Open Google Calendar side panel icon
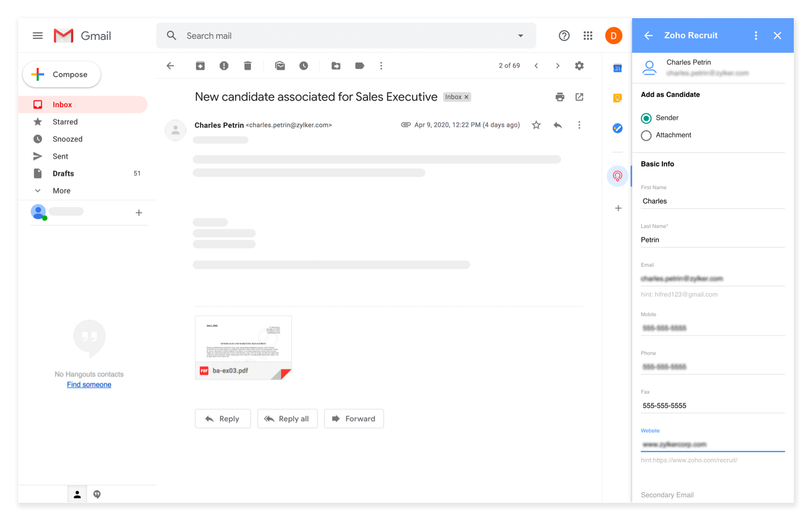 617,68
